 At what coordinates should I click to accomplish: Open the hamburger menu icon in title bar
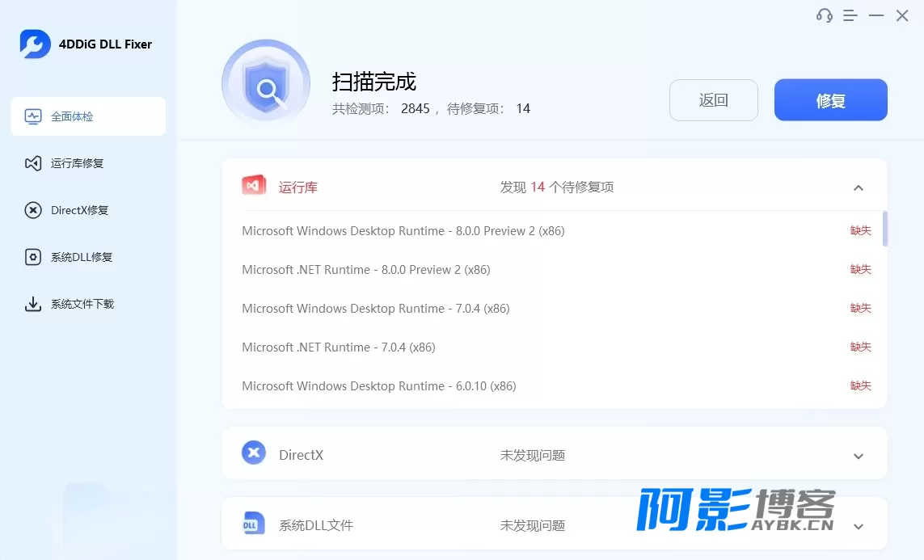pos(850,16)
